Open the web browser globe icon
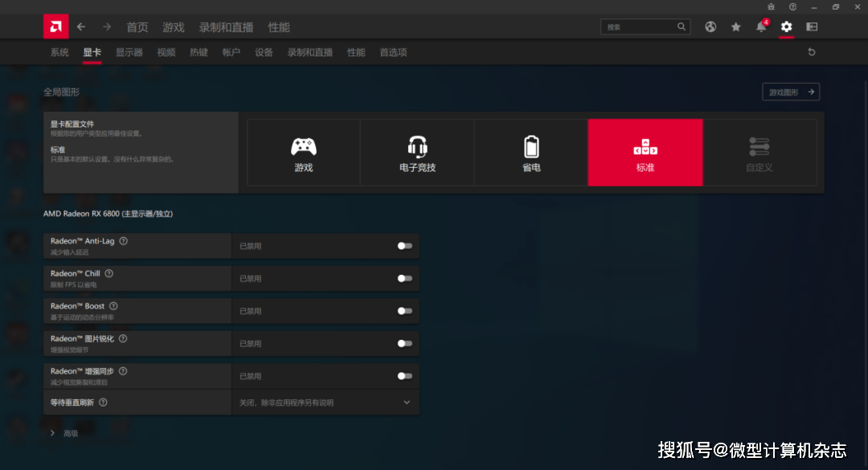The width and height of the screenshot is (868, 470). pyautogui.click(x=710, y=27)
